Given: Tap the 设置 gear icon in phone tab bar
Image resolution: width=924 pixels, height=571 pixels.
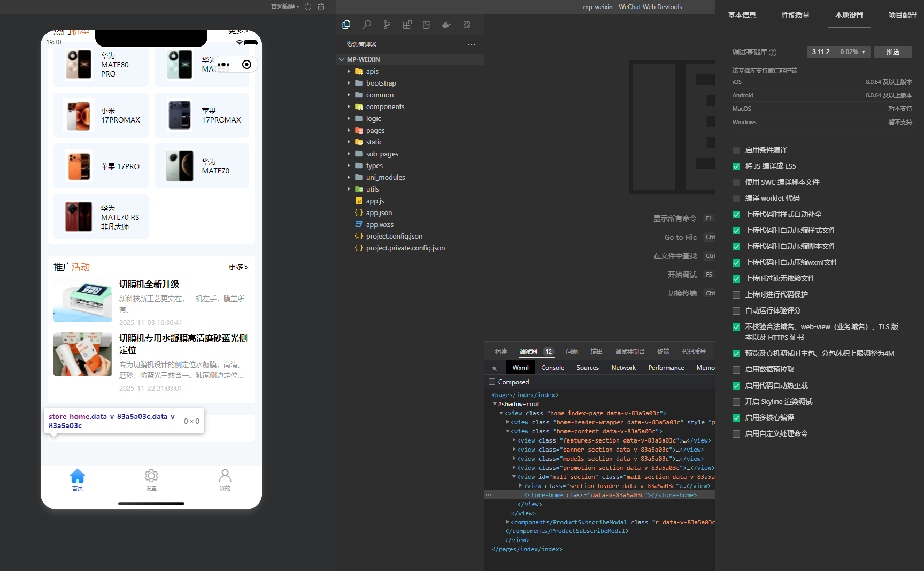Looking at the screenshot, I should pyautogui.click(x=151, y=476).
